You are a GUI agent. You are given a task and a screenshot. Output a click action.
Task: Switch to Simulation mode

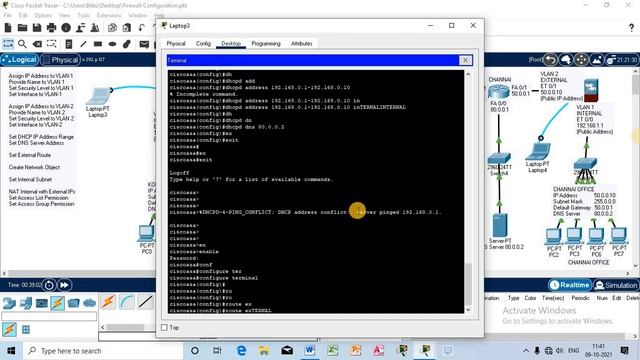616,285
